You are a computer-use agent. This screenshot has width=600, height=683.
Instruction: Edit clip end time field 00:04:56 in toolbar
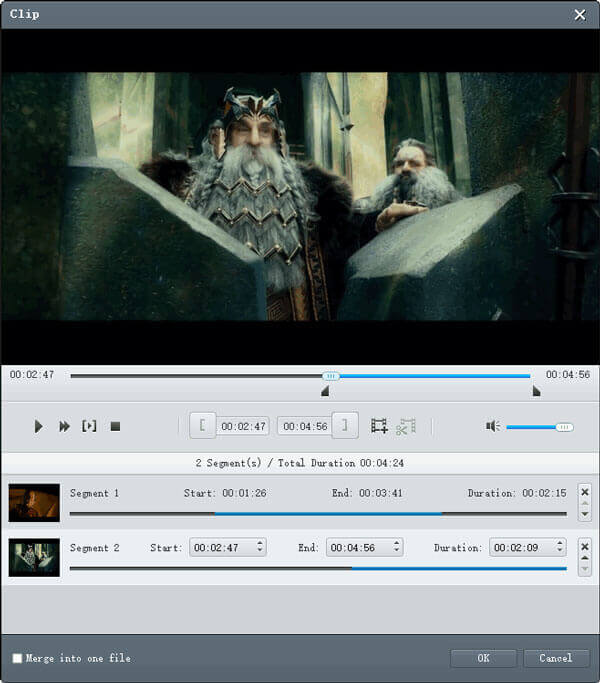(305, 426)
